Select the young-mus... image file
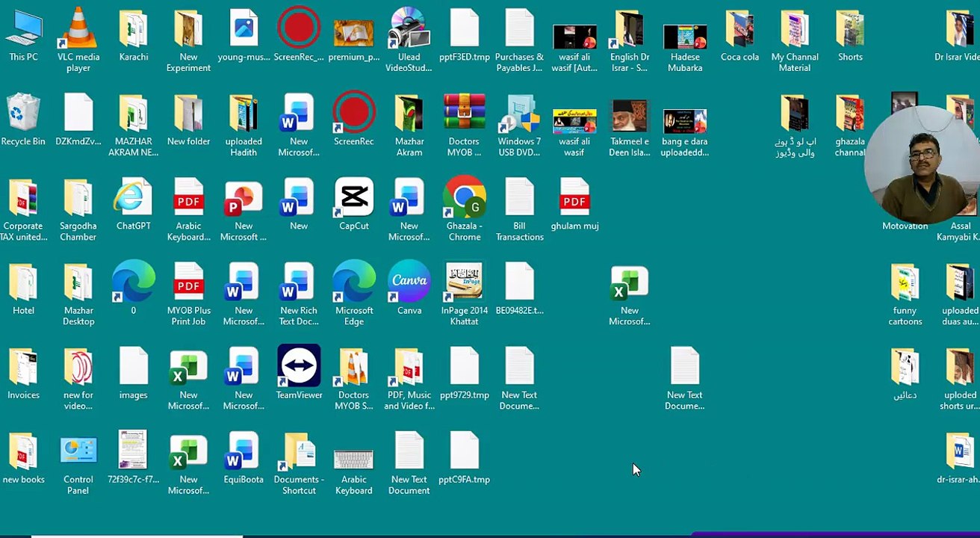This screenshot has width=980, height=538. [x=244, y=36]
